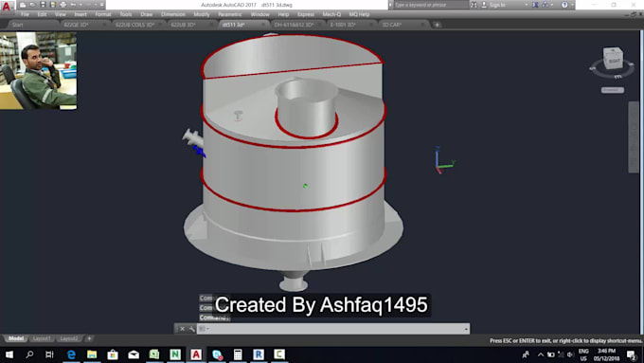Open the Edit menu
Viewport: 644px width, 363px height.
point(42,14)
